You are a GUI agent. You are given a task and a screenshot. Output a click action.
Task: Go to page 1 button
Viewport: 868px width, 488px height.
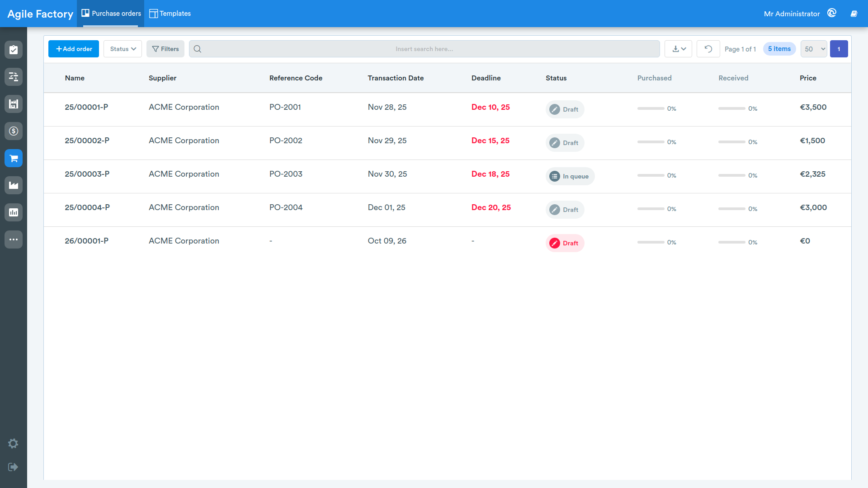[x=839, y=49]
